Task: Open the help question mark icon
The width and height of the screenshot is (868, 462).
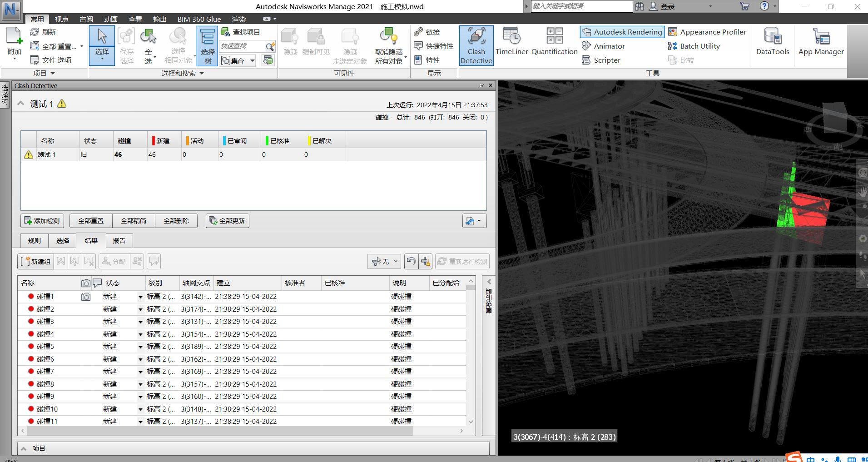Action: click(764, 6)
